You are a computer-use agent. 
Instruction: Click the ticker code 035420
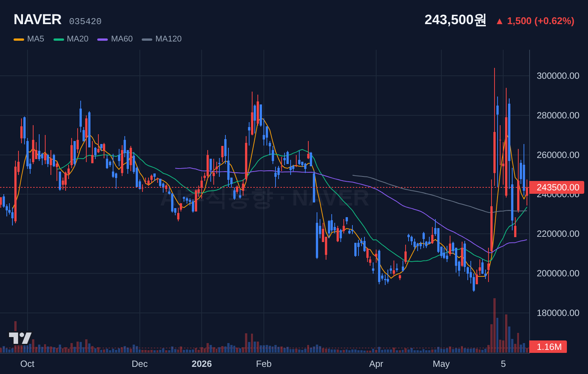85,21
